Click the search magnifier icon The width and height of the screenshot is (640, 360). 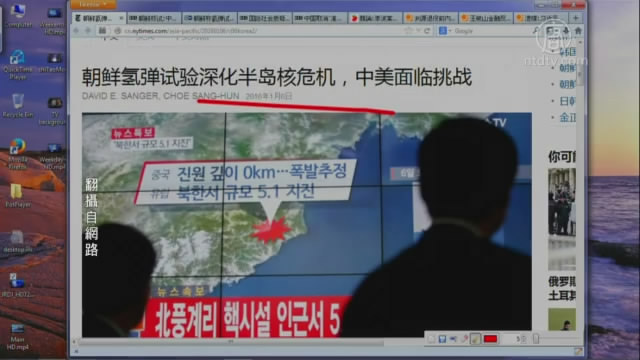[536, 31]
